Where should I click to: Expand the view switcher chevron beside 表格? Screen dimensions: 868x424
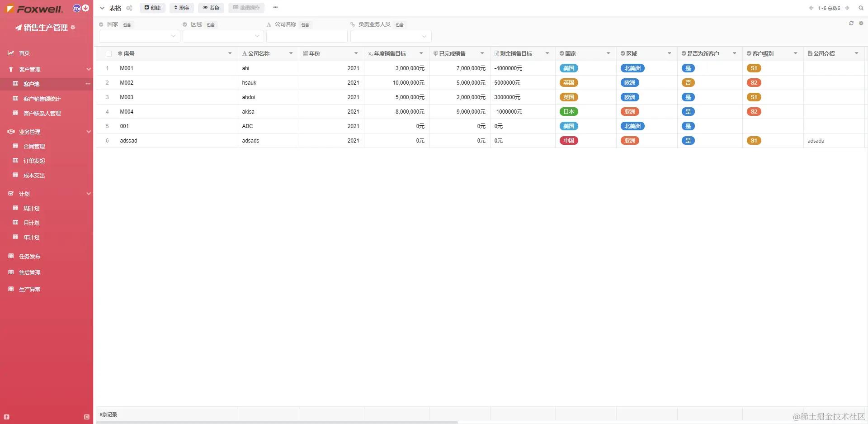pos(102,8)
